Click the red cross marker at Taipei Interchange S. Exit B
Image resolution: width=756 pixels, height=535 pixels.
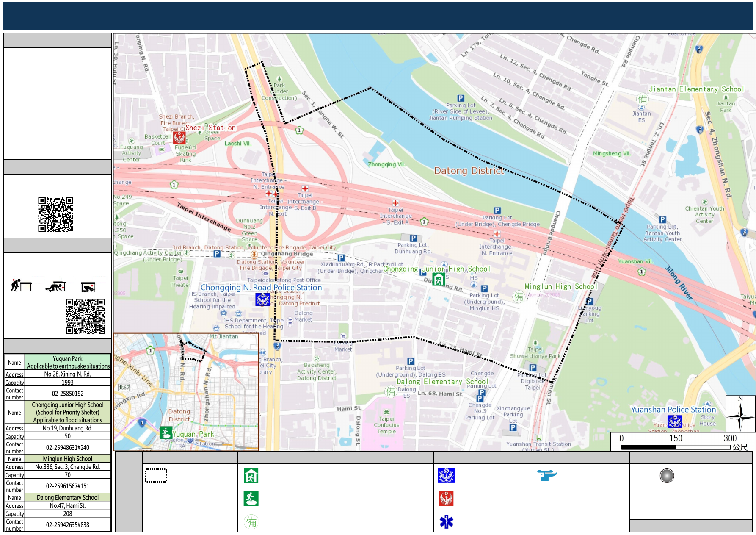coord(305,188)
